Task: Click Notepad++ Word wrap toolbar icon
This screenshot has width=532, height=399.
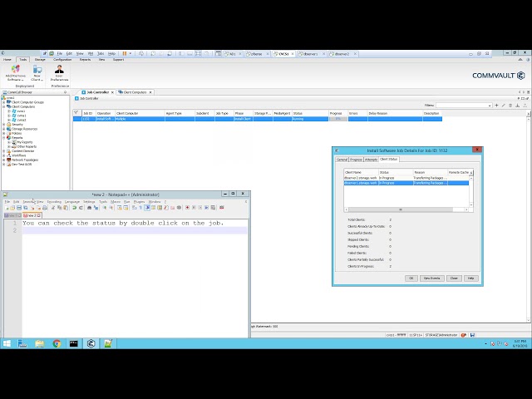Action: pyautogui.click(x=135, y=208)
